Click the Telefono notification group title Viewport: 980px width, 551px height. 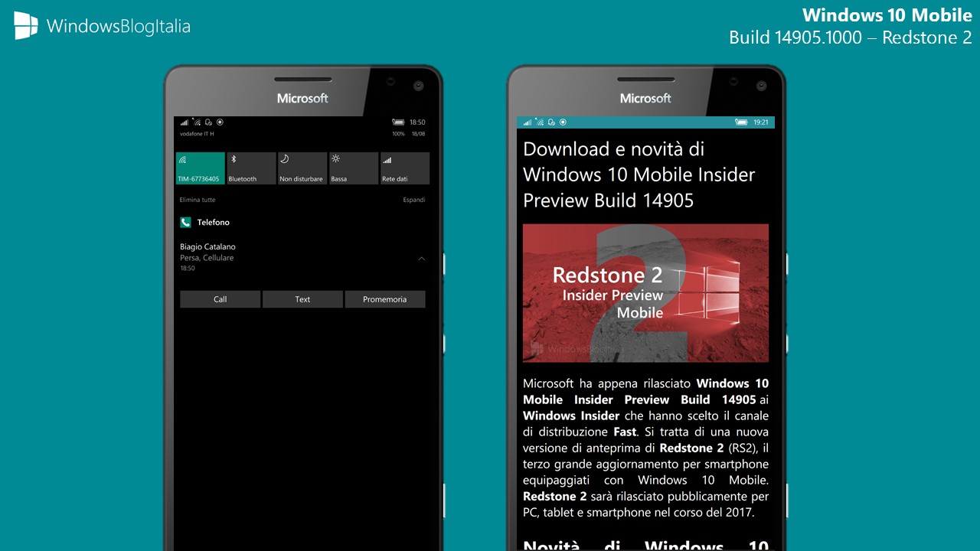pyautogui.click(x=214, y=222)
